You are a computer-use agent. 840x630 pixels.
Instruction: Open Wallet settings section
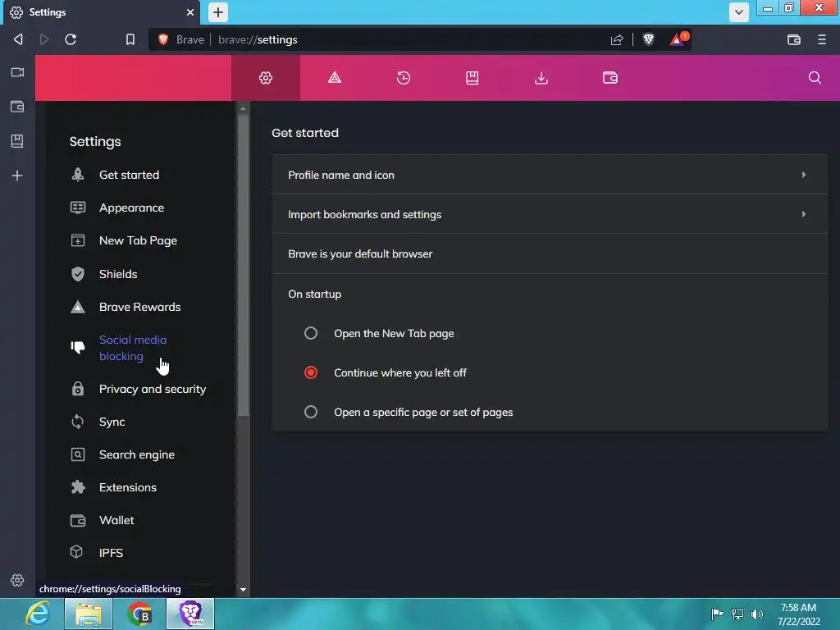click(x=116, y=520)
